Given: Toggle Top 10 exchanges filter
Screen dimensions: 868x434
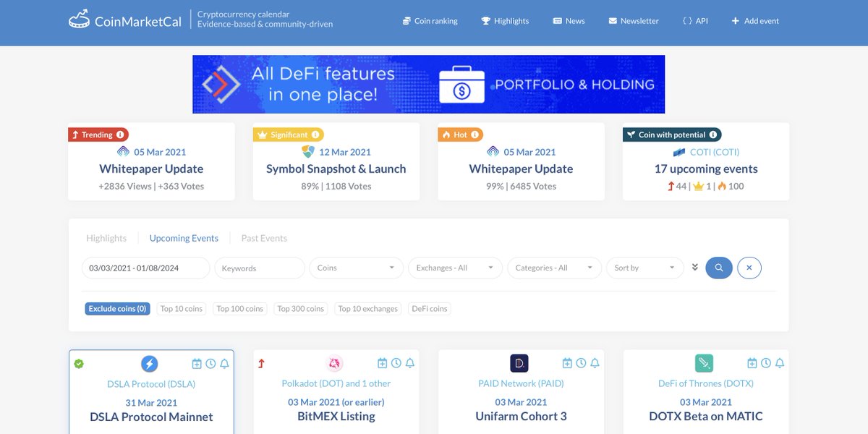Looking at the screenshot, I should (368, 308).
